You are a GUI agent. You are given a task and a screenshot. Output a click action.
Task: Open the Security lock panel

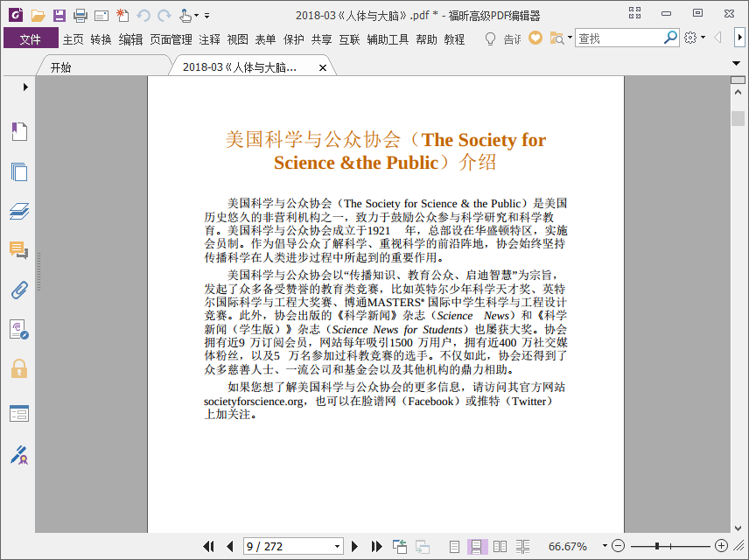[19, 369]
